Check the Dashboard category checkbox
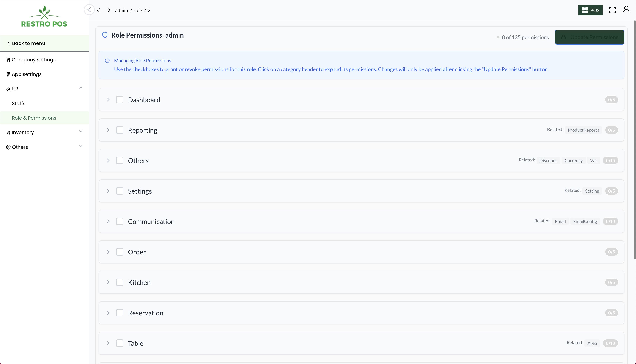636x364 pixels. [x=120, y=100]
